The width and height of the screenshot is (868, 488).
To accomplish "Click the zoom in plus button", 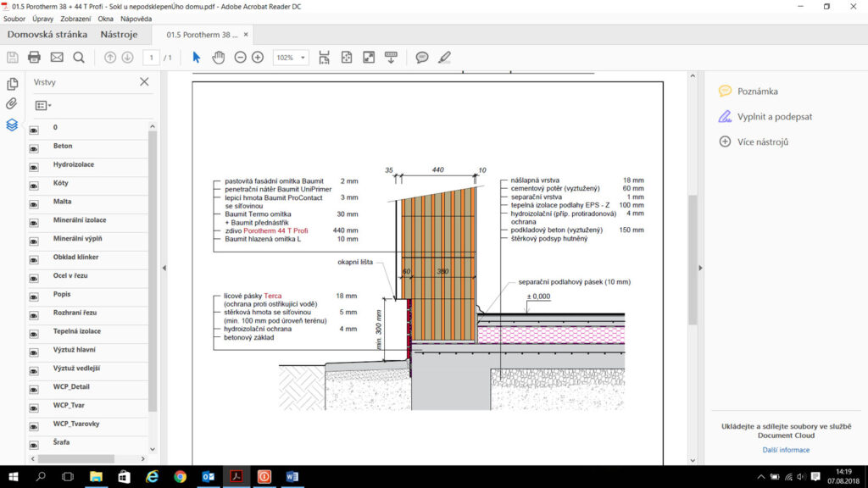I will tap(258, 58).
